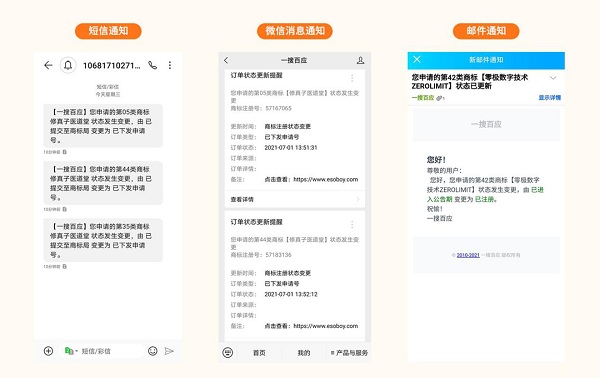Open the 我的 menu in WeChat

click(304, 353)
